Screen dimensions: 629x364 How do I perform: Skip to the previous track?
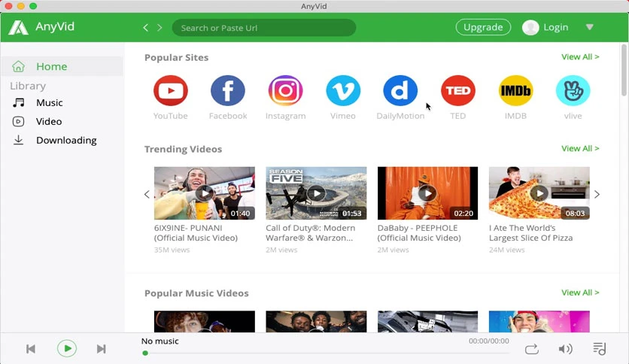pos(31,349)
